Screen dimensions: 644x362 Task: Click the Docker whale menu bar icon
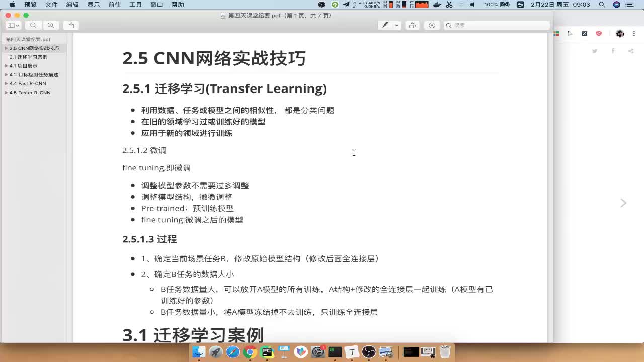click(x=437, y=5)
